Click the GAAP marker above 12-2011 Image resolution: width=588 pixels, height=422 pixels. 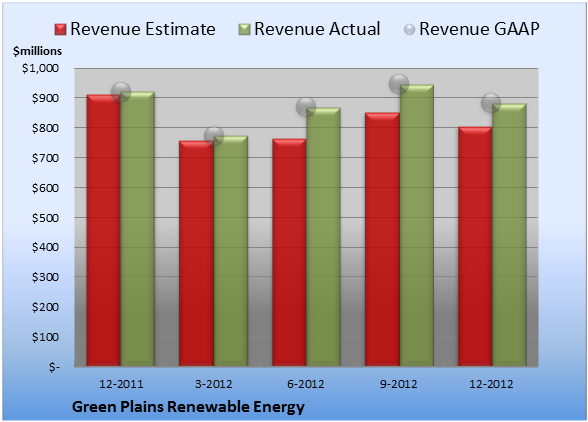(121, 91)
